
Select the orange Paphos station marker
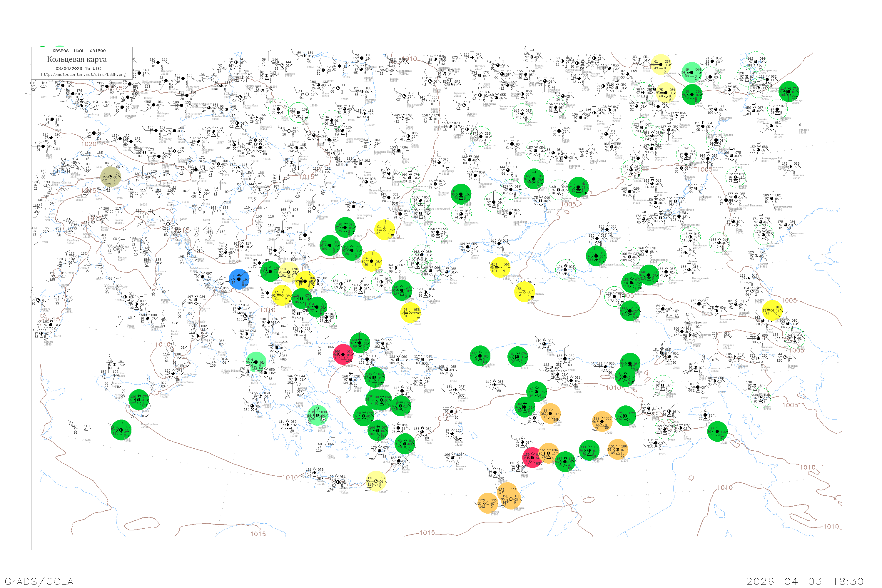488,503
